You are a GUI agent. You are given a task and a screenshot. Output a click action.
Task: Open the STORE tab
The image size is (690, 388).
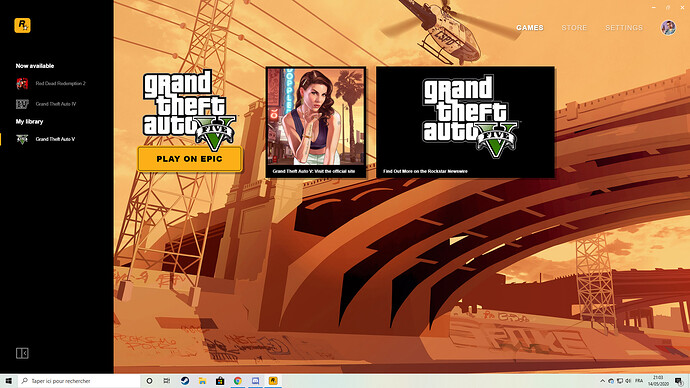(574, 28)
